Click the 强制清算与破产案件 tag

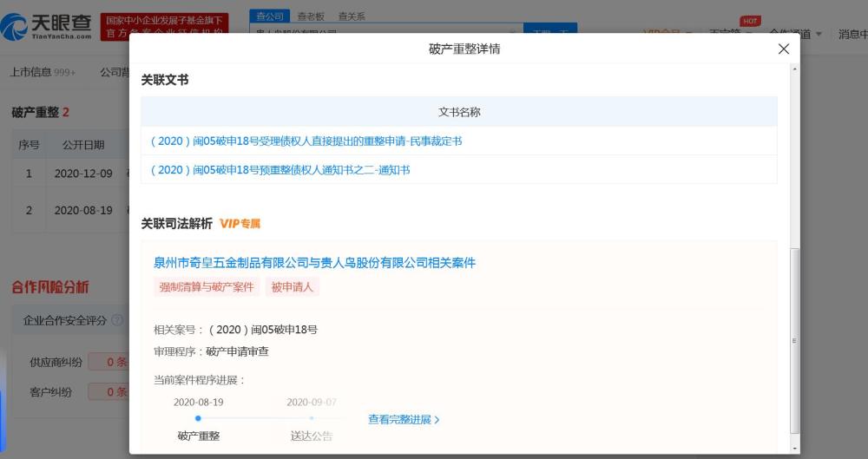tap(207, 287)
